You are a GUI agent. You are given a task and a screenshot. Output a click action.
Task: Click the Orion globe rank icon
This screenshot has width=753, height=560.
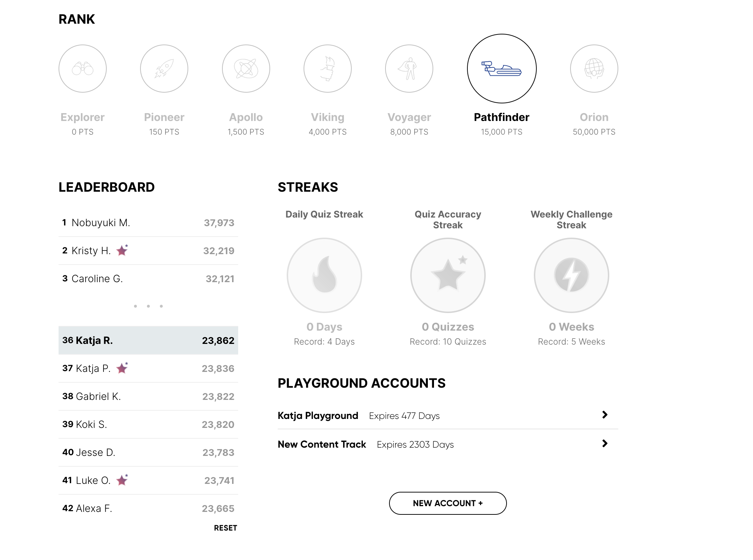594,69
